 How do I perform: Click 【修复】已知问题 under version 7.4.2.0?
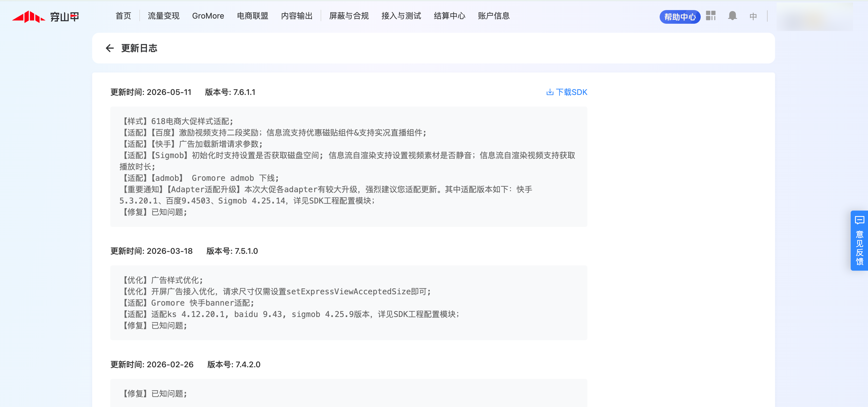coord(153,394)
